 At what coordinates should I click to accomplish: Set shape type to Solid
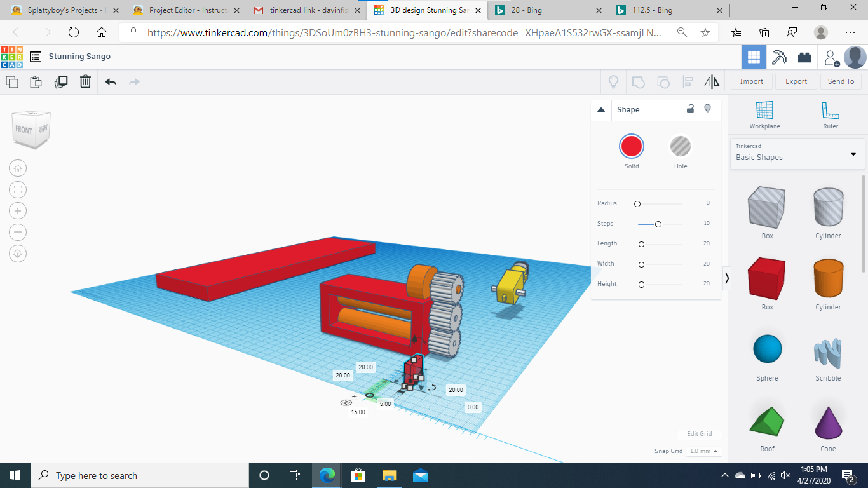(x=632, y=147)
